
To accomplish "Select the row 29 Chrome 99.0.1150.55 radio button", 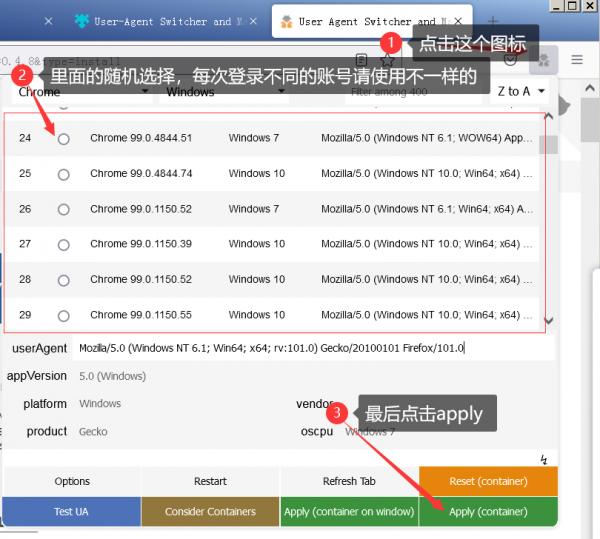I will click(x=64, y=315).
